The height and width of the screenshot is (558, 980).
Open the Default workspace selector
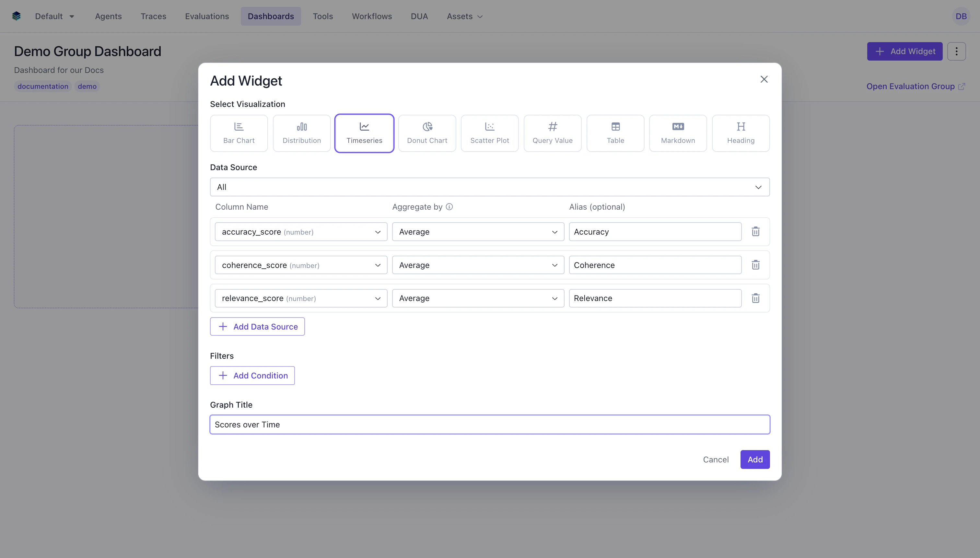coord(54,16)
